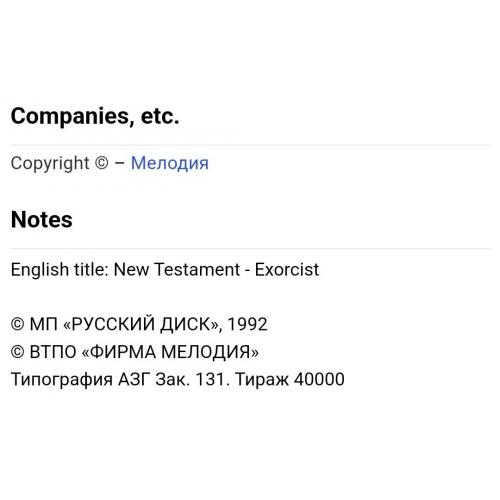Click the Notes section heading
Viewport: 500px width, 500px height.
pos(41,219)
